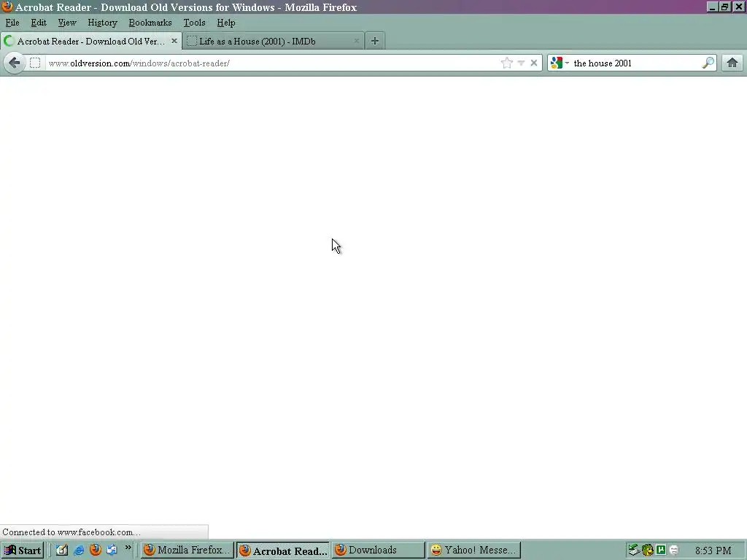Open the address bar history dropdown arrow
Image resolution: width=747 pixels, height=560 pixels.
point(521,63)
